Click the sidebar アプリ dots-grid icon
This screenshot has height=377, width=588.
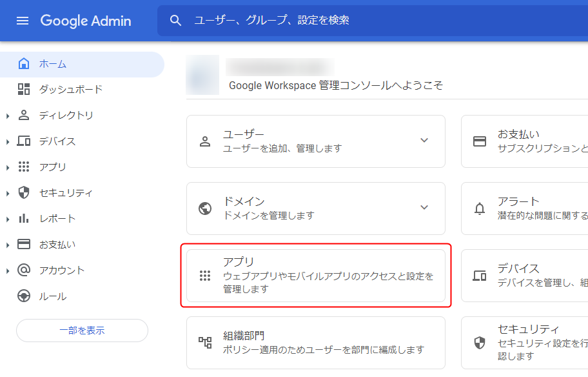[x=24, y=167]
